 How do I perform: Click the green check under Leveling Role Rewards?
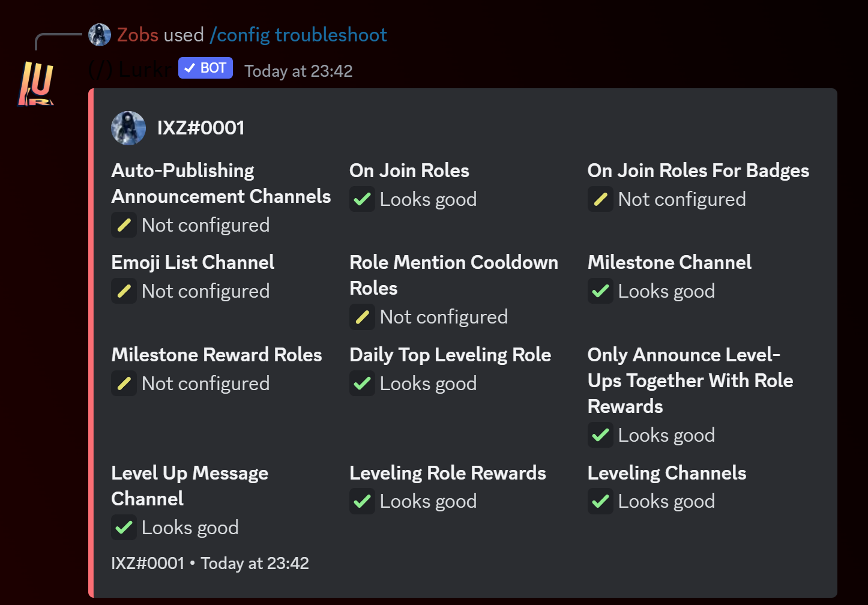click(x=362, y=501)
